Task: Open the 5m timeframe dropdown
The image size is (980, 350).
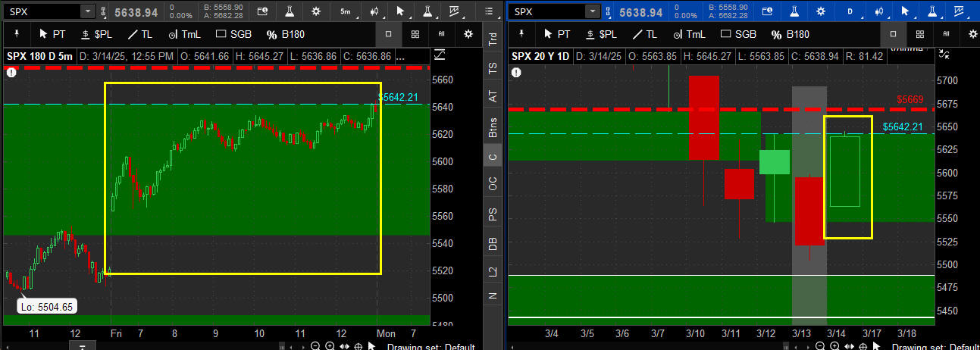Action: [x=345, y=11]
